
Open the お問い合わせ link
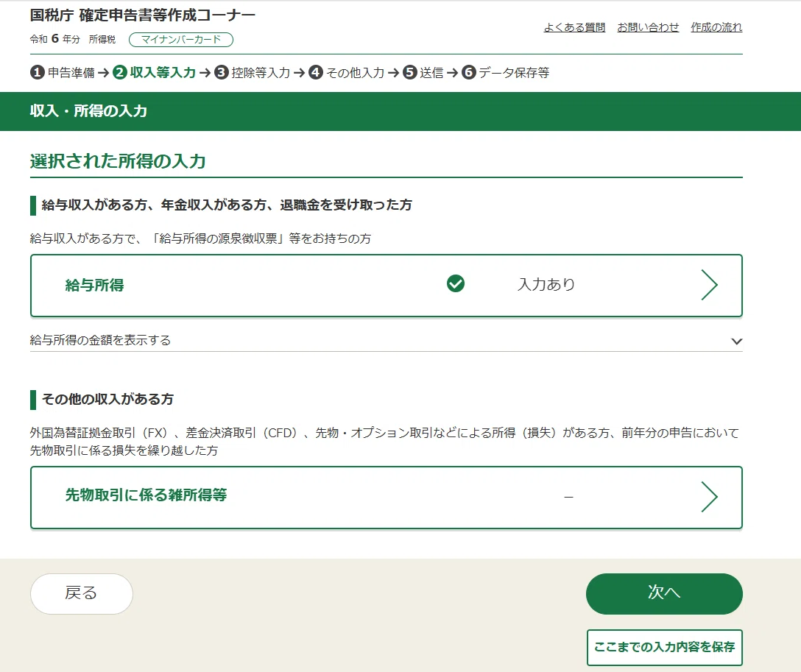click(x=648, y=27)
